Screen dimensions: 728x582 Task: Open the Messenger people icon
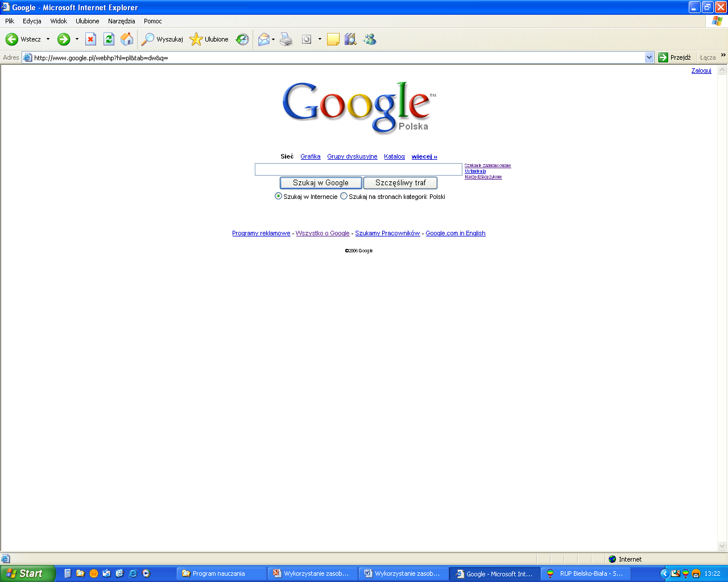370,39
